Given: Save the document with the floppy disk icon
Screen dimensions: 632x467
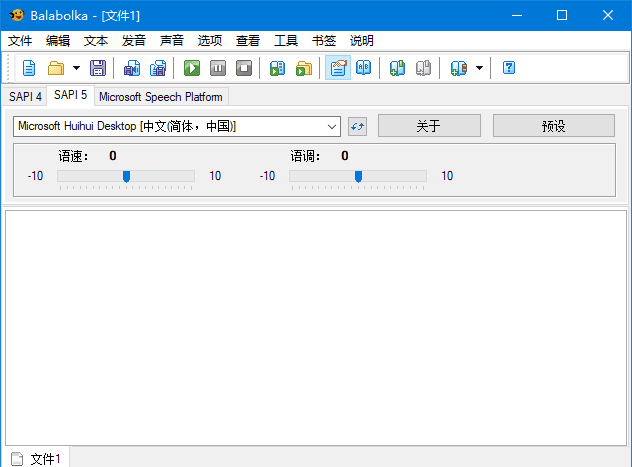Looking at the screenshot, I should (98, 68).
